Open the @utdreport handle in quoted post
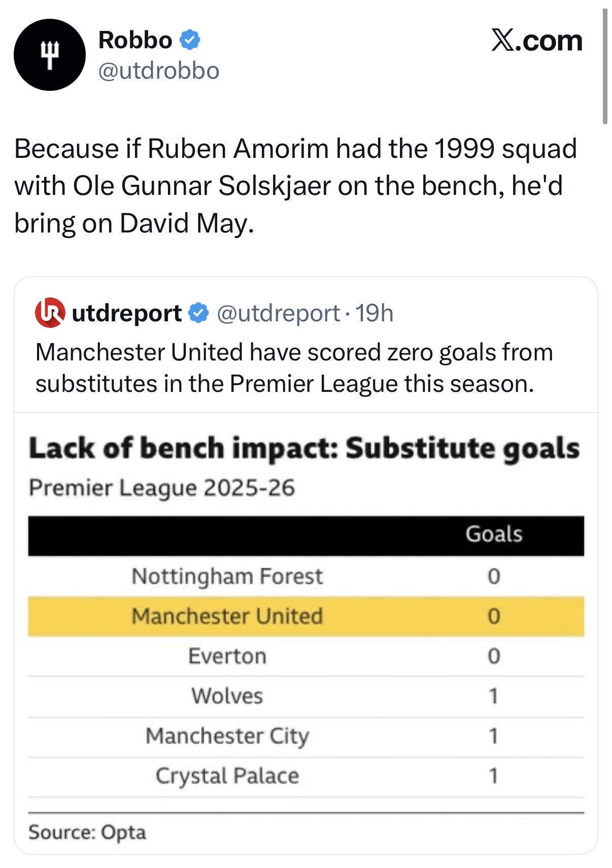 (x=278, y=313)
